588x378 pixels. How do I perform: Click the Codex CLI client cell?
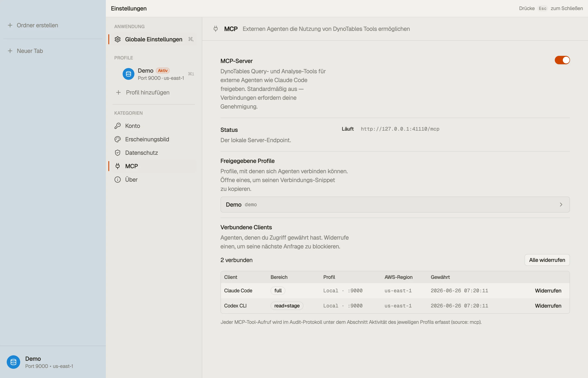pos(235,306)
